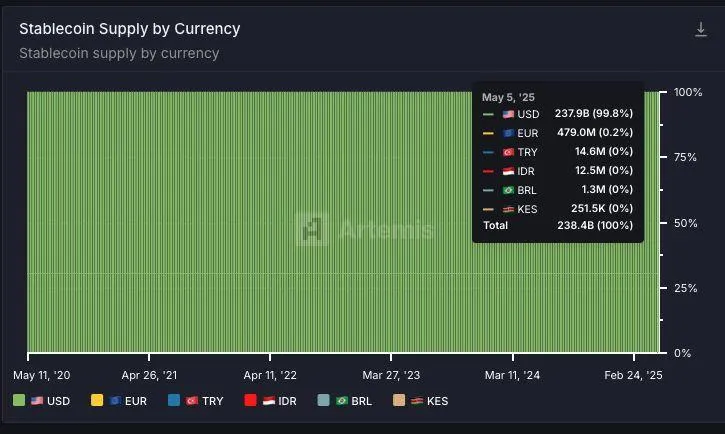The image size is (725, 434).
Task: Click the Artemis watermark logo
Action: pos(312,229)
